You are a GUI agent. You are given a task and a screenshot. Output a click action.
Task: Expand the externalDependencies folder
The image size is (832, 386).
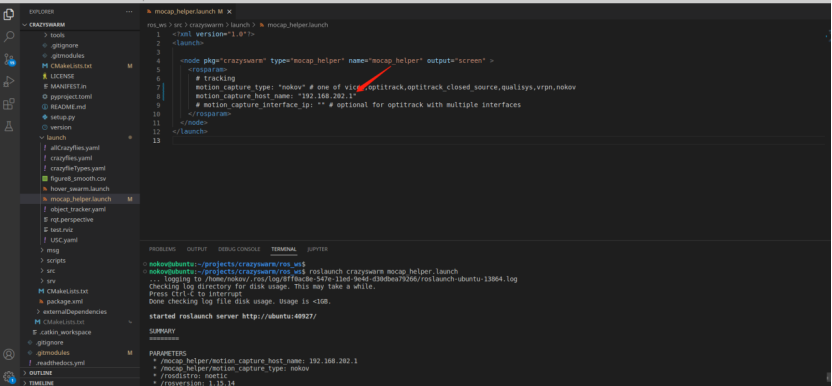[x=71, y=312]
